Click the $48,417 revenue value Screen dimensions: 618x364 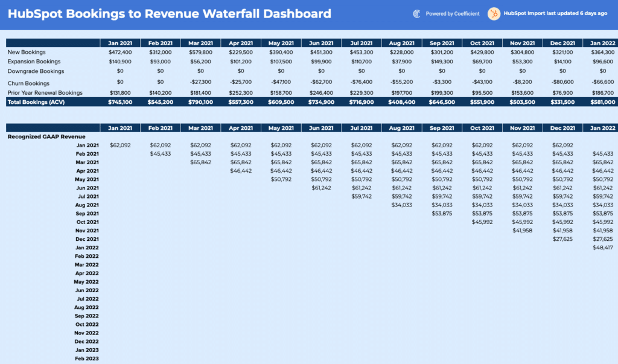[x=603, y=247]
